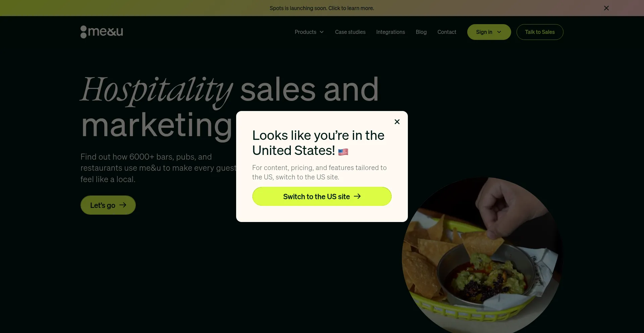644x333 pixels.
Task: Click the Let's go button
Action: click(108, 205)
